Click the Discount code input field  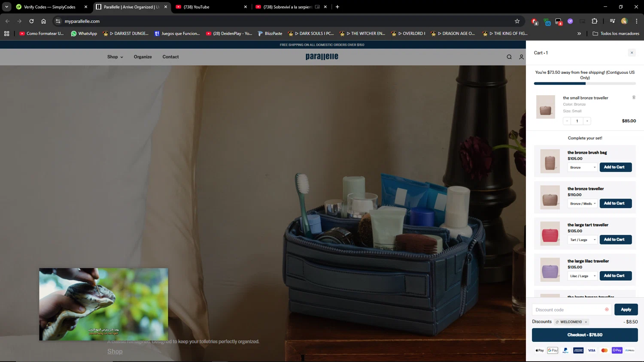pyautogui.click(x=571, y=310)
